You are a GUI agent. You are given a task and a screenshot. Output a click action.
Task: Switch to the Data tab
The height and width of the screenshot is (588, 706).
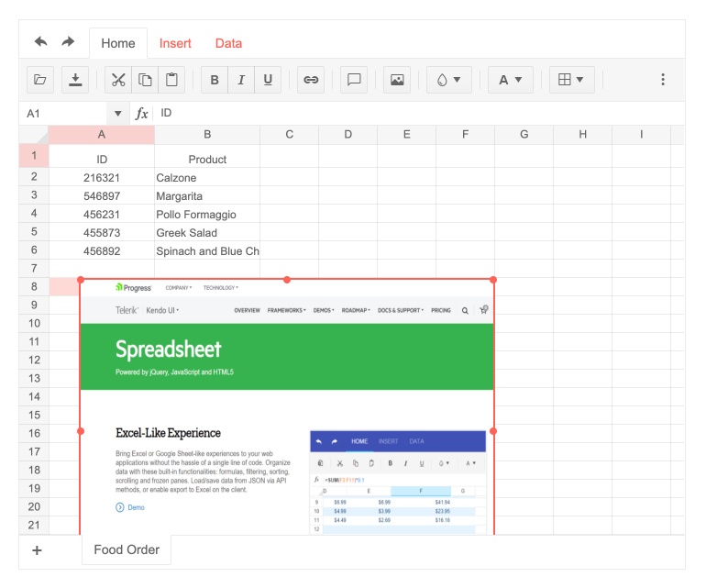pos(228,43)
